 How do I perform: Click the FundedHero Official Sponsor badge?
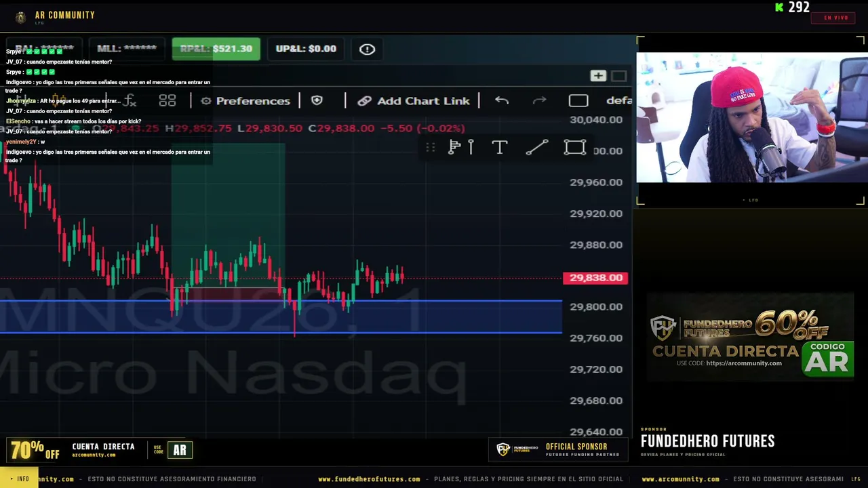tap(557, 449)
